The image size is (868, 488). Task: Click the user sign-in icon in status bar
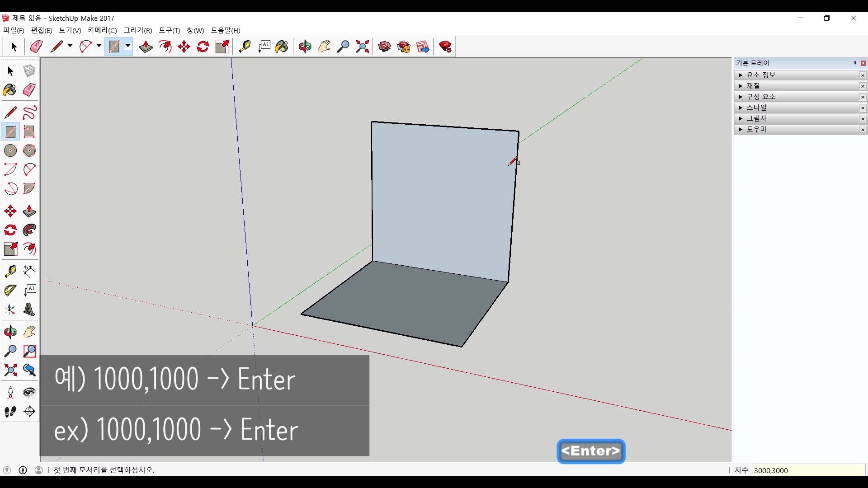[39, 470]
